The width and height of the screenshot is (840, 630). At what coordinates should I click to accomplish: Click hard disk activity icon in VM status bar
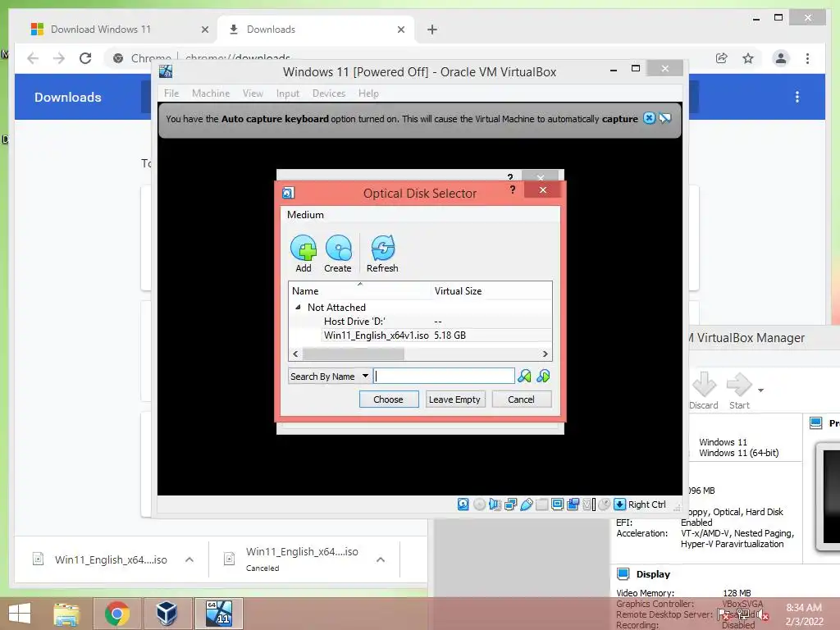463,504
